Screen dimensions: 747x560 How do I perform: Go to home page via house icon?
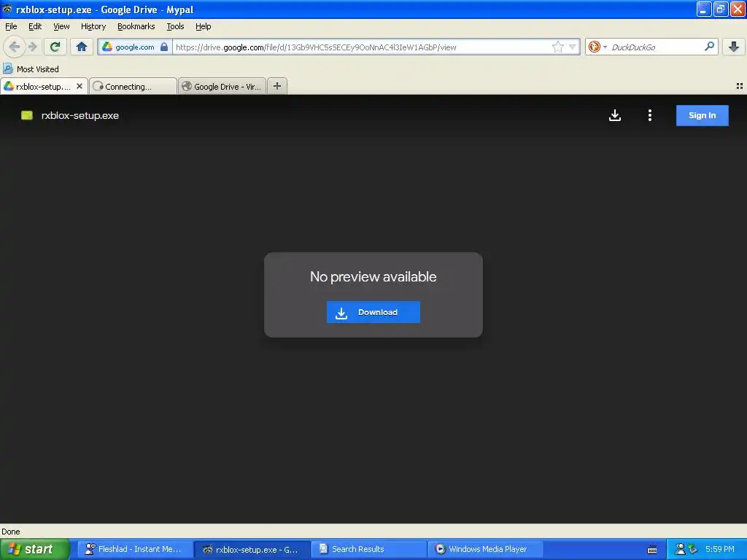pyautogui.click(x=82, y=47)
